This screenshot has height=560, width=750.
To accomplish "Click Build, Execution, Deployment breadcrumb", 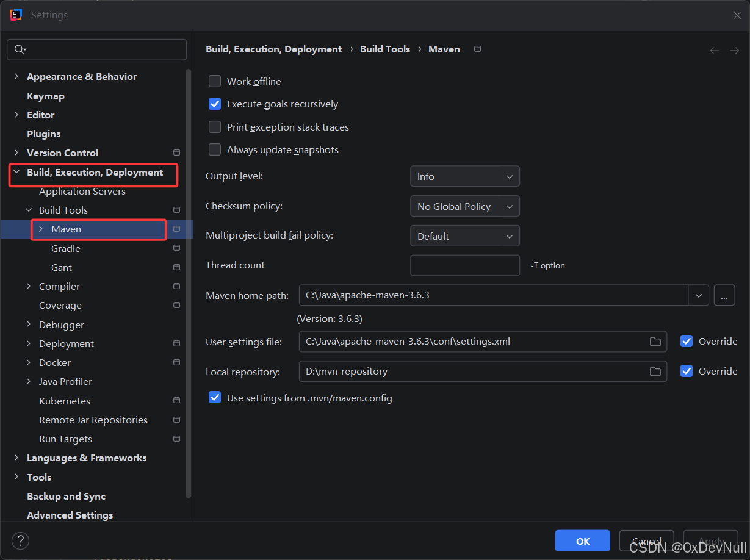I will pyautogui.click(x=273, y=49).
